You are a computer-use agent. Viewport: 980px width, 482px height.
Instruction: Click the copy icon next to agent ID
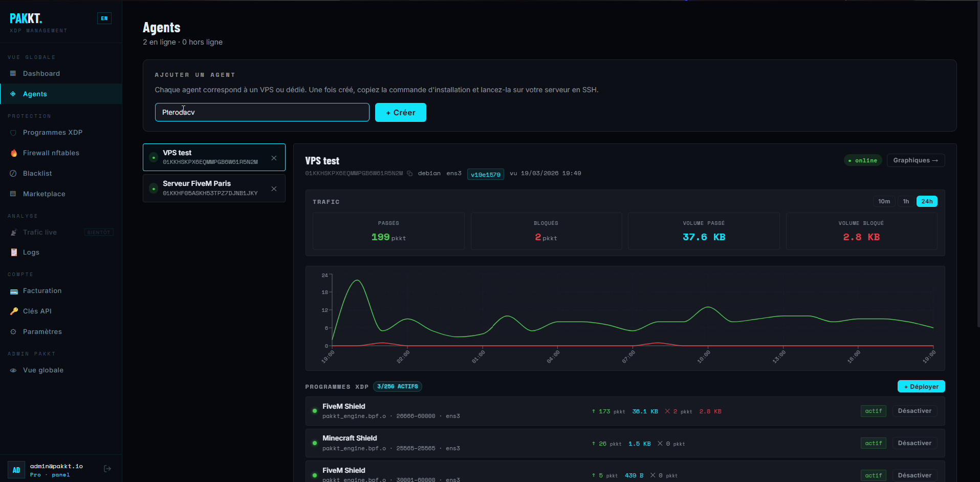409,174
